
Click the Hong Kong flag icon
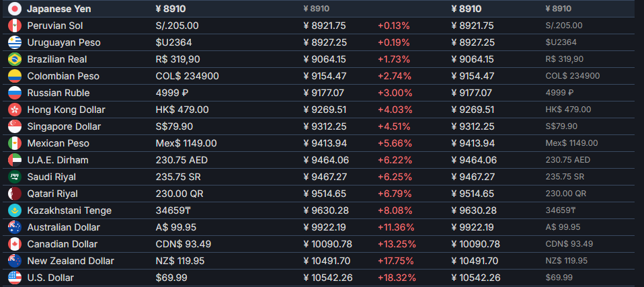(14, 110)
